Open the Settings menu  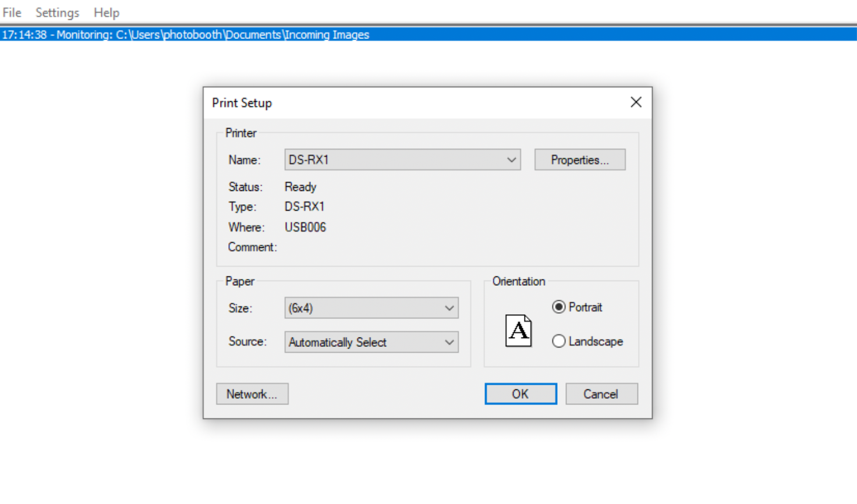click(x=57, y=12)
